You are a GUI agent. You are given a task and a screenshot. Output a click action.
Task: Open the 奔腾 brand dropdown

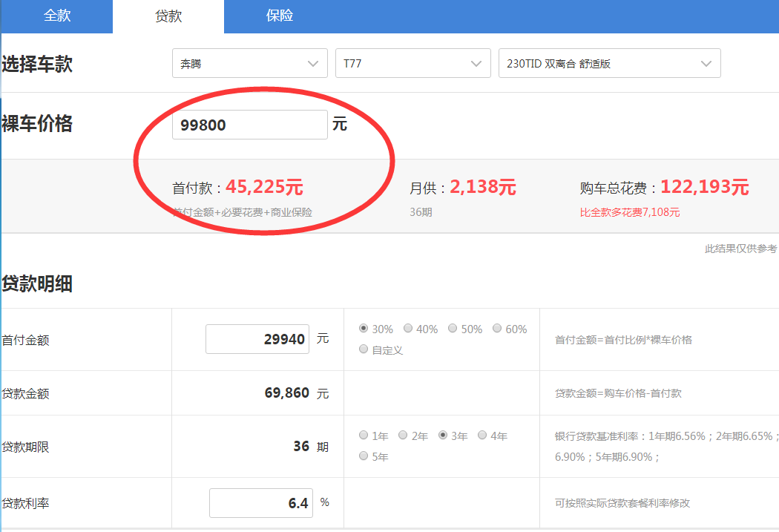(250, 63)
